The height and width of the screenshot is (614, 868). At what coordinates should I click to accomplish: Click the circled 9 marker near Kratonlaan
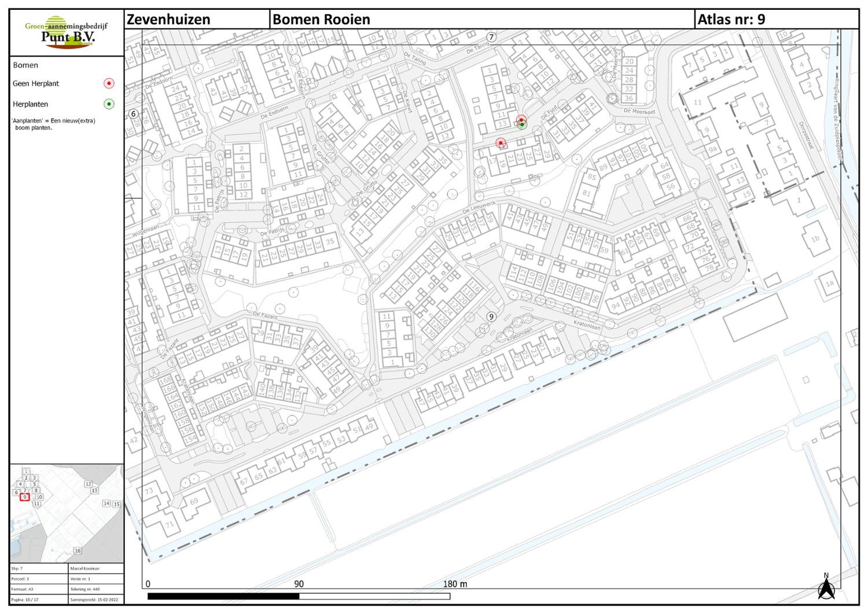coord(491,317)
